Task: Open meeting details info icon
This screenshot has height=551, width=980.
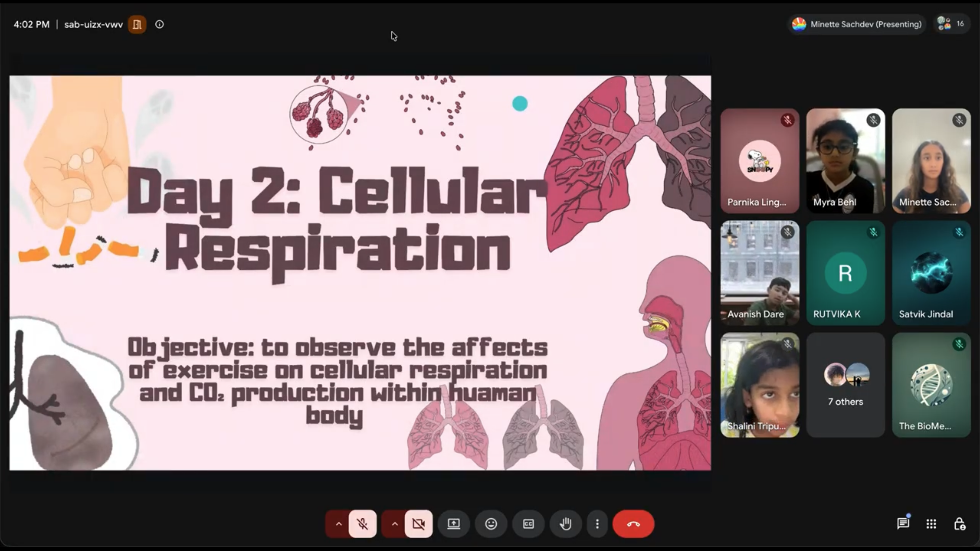Action: (x=159, y=24)
